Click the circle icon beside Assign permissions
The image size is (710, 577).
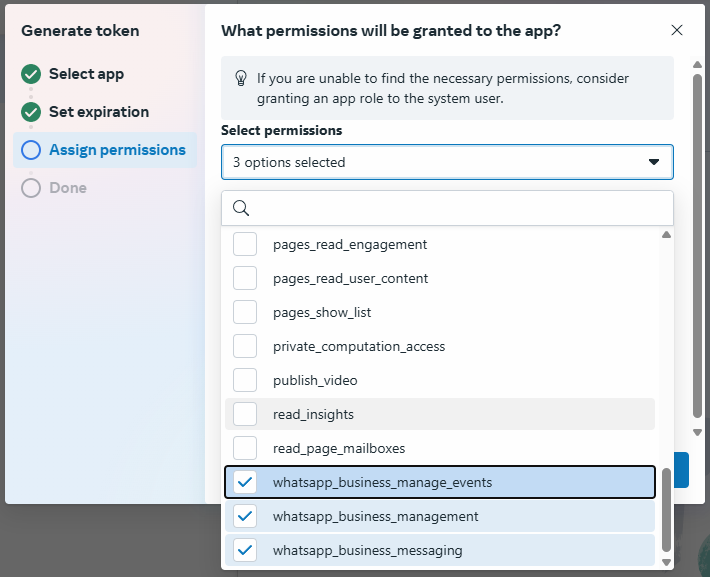point(31,150)
